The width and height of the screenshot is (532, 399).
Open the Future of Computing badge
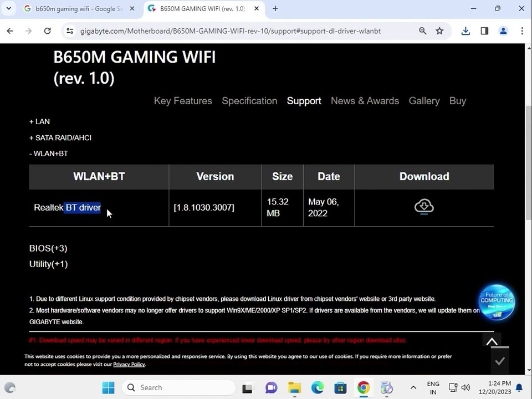(x=497, y=302)
